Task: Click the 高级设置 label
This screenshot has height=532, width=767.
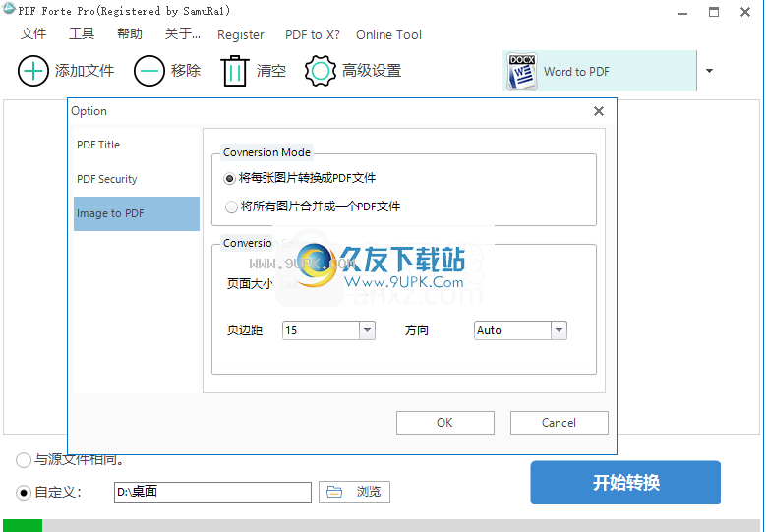Action: tap(372, 71)
